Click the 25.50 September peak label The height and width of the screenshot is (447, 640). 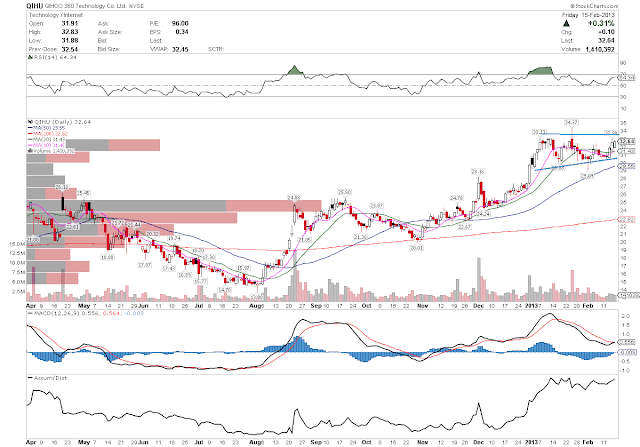pyautogui.click(x=344, y=192)
